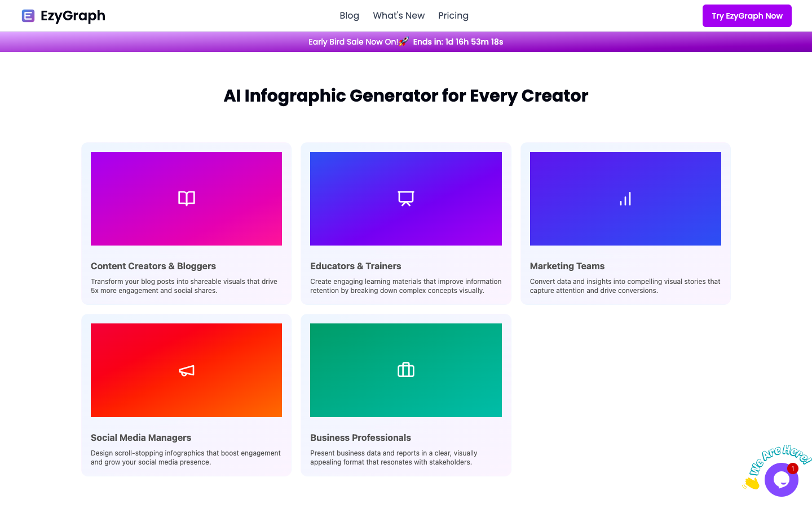Select Business Professionals heading
The height and width of the screenshot is (508, 812).
(361, 437)
